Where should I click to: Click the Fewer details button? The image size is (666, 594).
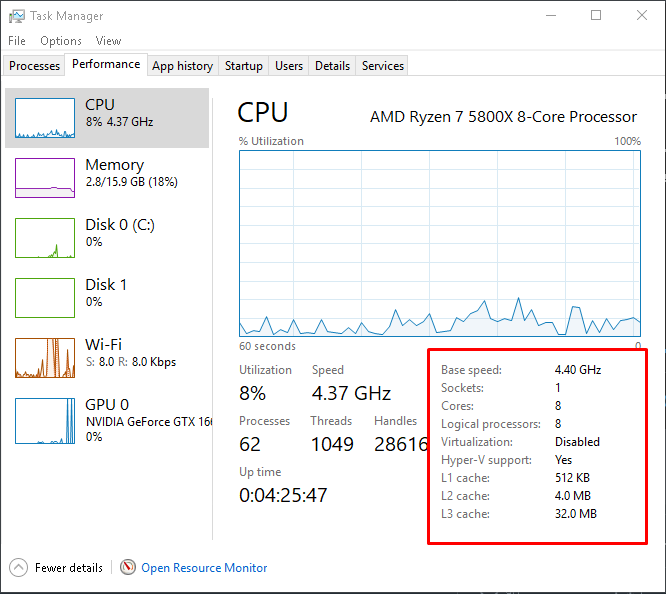tap(56, 568)
